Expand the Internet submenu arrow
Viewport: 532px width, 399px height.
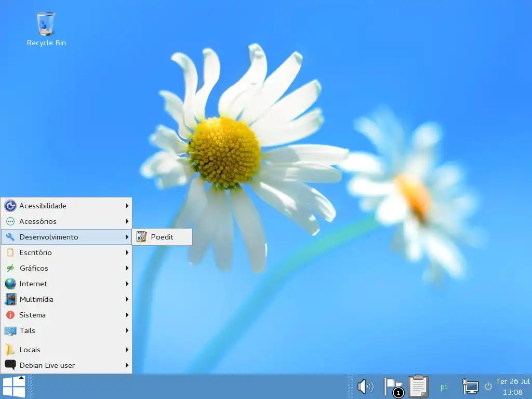127,284
